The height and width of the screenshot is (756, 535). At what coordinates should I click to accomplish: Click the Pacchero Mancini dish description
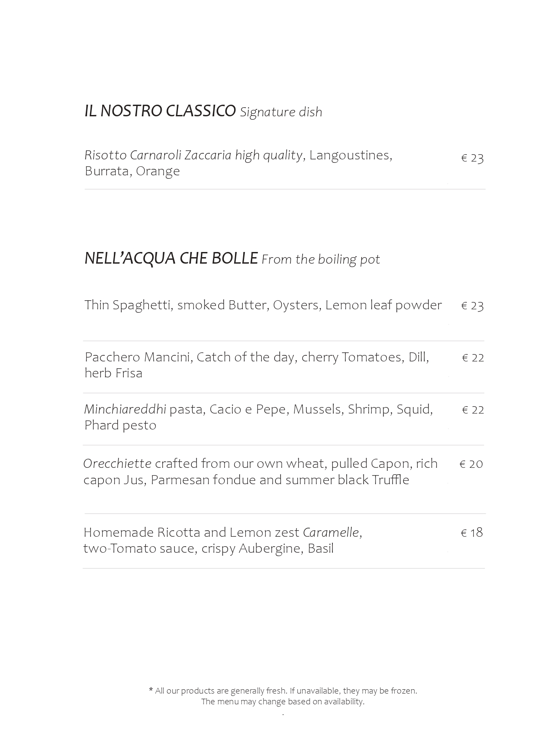pyautogui.click(x=257, y=365)
